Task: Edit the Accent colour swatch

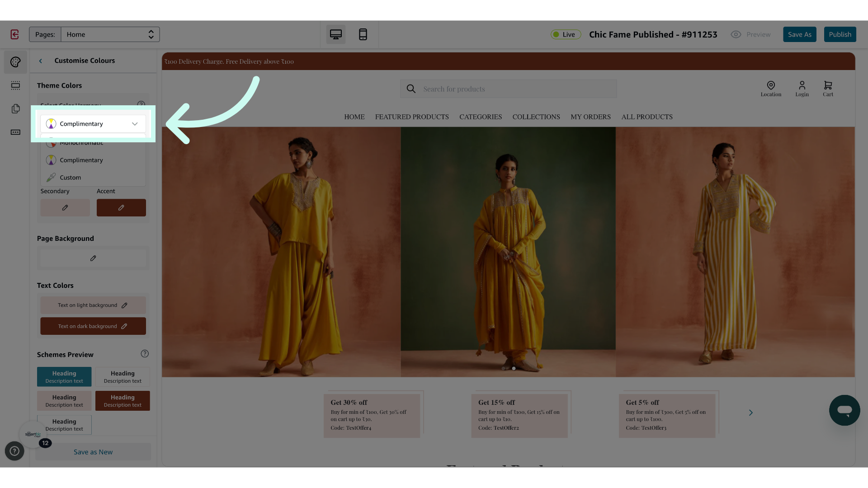Action: click(x=121, y=207)
